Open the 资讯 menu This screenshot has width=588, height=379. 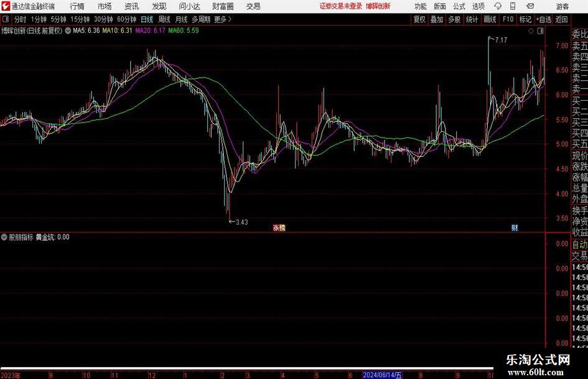pyautogui.click(x=132, y=6)
